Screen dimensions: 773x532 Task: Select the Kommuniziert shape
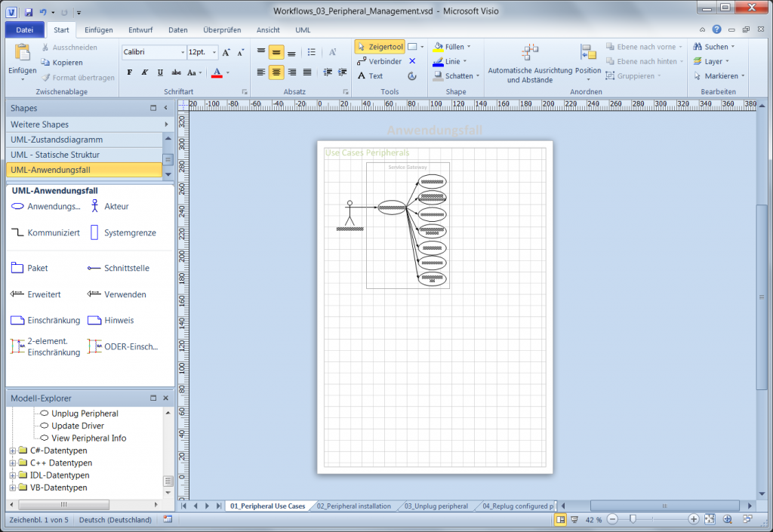(45, 232)
